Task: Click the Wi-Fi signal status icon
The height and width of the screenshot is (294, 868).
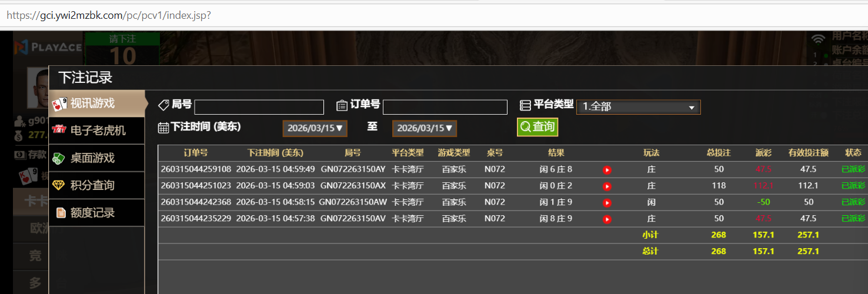Action: click(x=817, y=39)
